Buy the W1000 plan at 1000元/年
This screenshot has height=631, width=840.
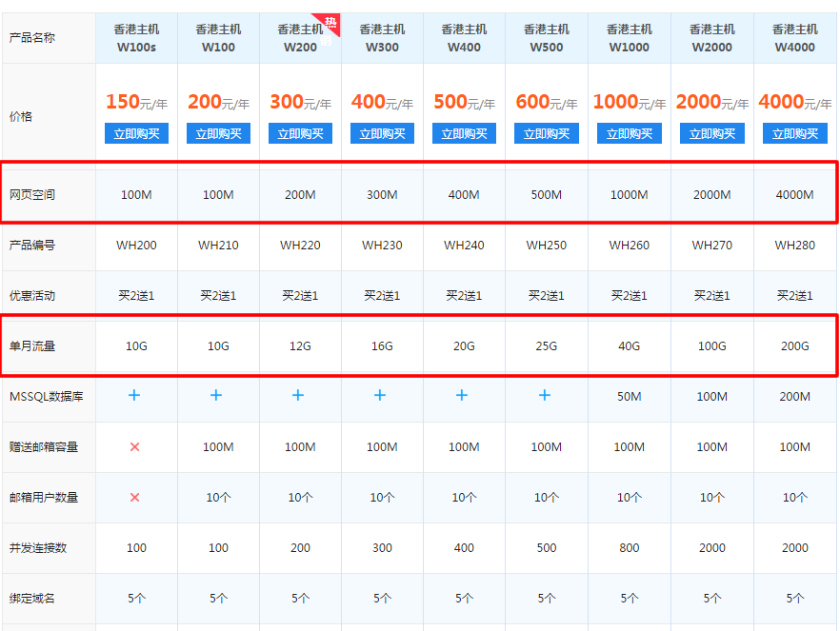point(630,134)
